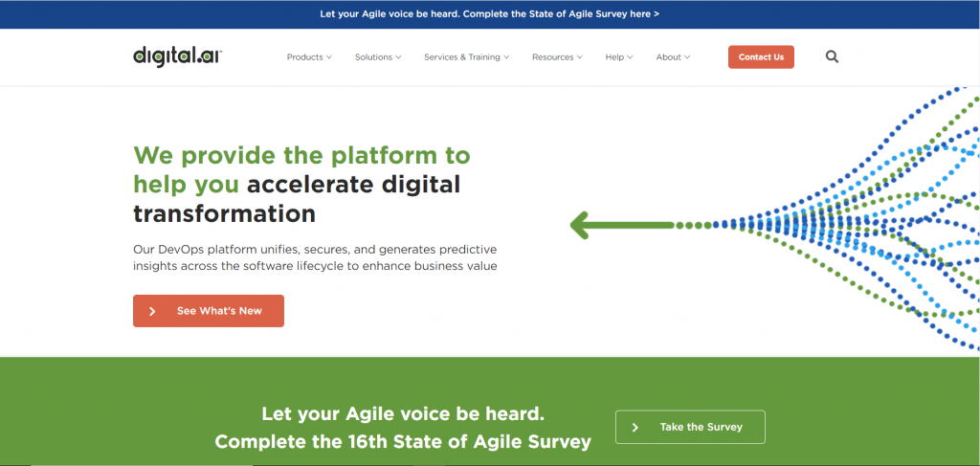Open the Help menu
The height and width of the screenshot is (466, 980).
pos(619,57)
